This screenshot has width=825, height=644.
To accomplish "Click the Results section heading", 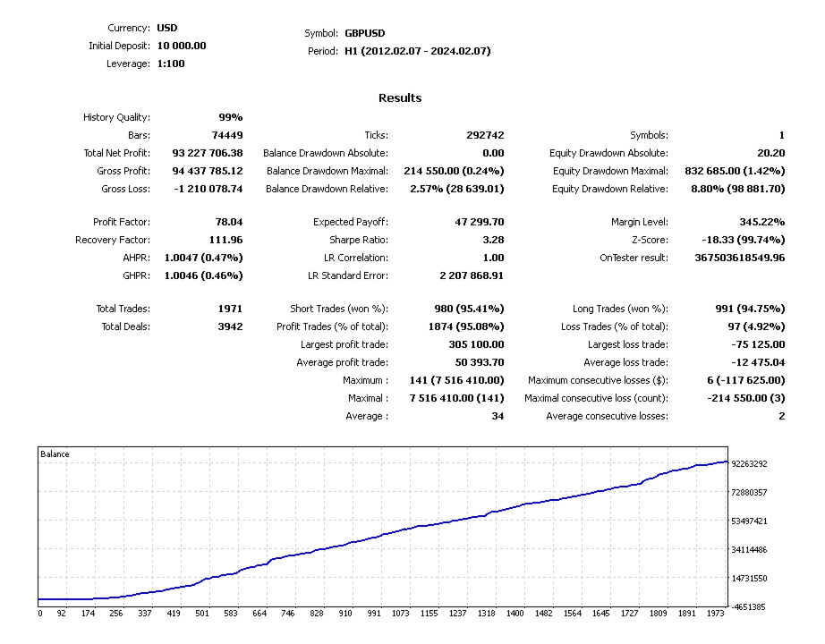I will pyautogui.click(x=400, y=97).
